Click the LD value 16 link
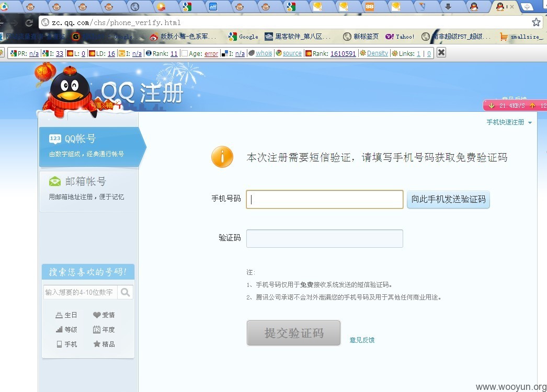Viewport: 547px width, 392px height. click(x=111, y=53)
